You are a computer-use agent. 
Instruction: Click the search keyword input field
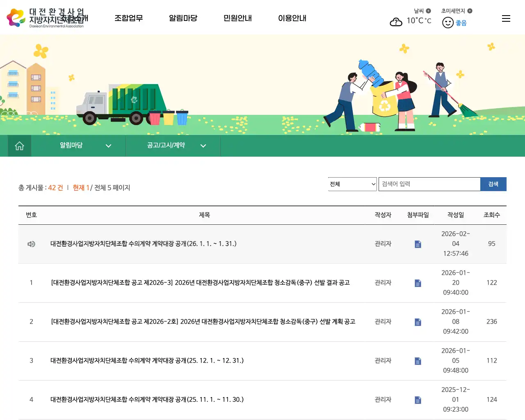[x=429, y=184]
